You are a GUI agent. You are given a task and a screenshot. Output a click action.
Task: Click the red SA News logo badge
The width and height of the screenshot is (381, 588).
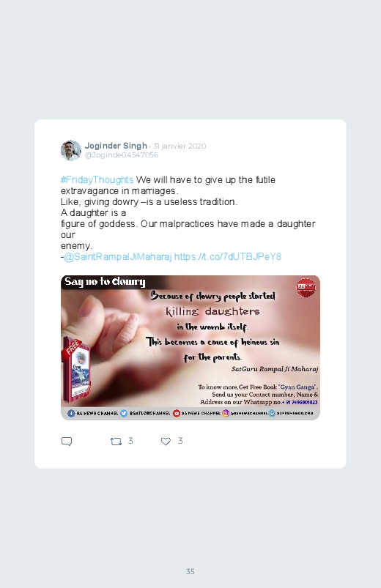[306, 288]
